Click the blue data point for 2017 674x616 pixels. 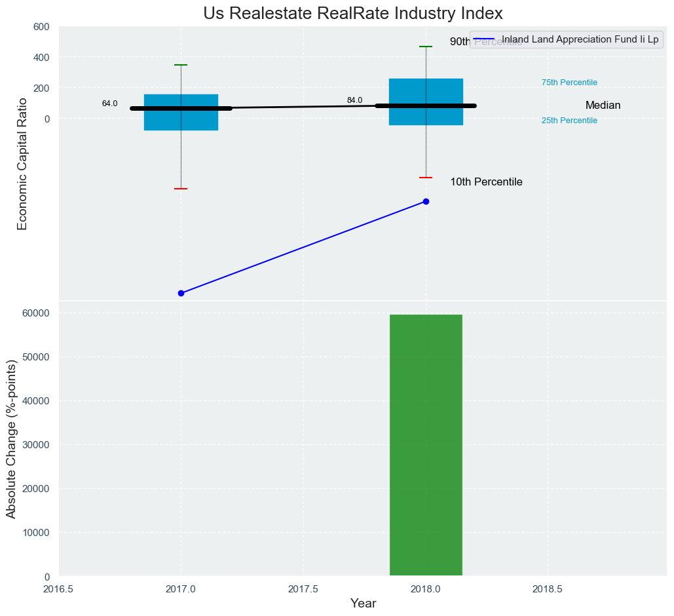(x=181, y=293)
